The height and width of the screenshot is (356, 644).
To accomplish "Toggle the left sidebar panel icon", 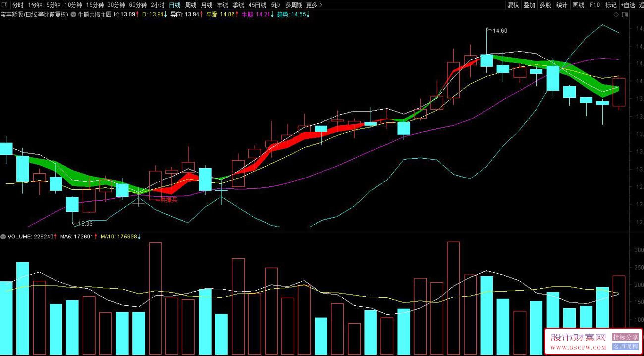I will [x=5, y=5].
